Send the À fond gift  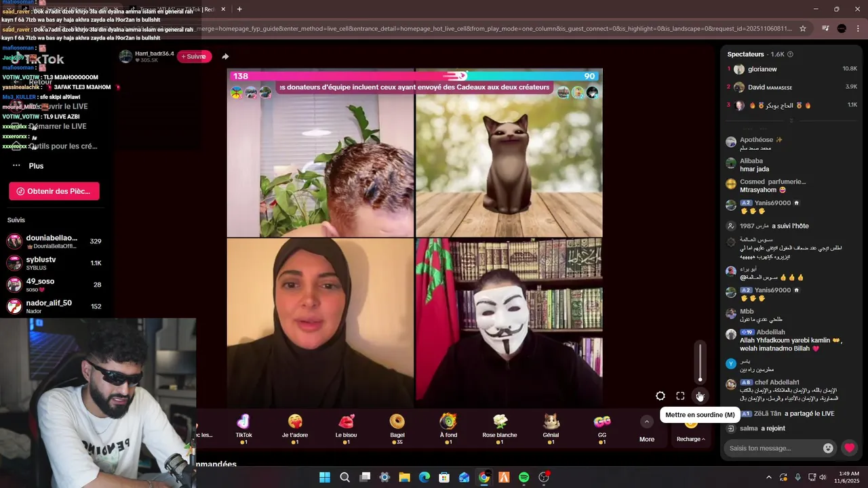(448, 428)
